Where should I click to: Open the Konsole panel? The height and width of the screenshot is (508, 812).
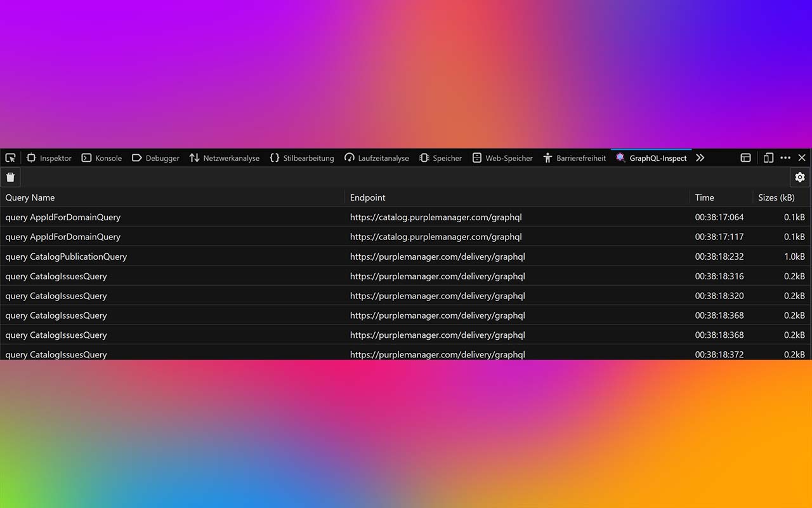(x=101, y=157)
